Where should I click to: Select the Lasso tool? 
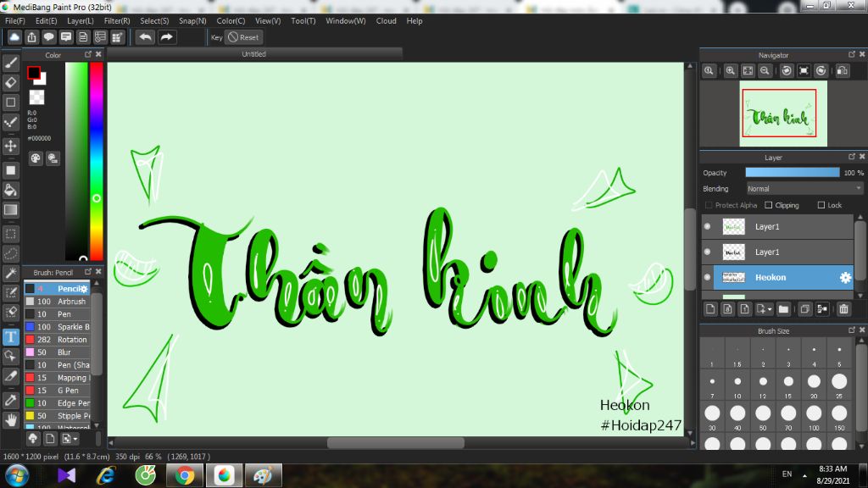[10, 253]
